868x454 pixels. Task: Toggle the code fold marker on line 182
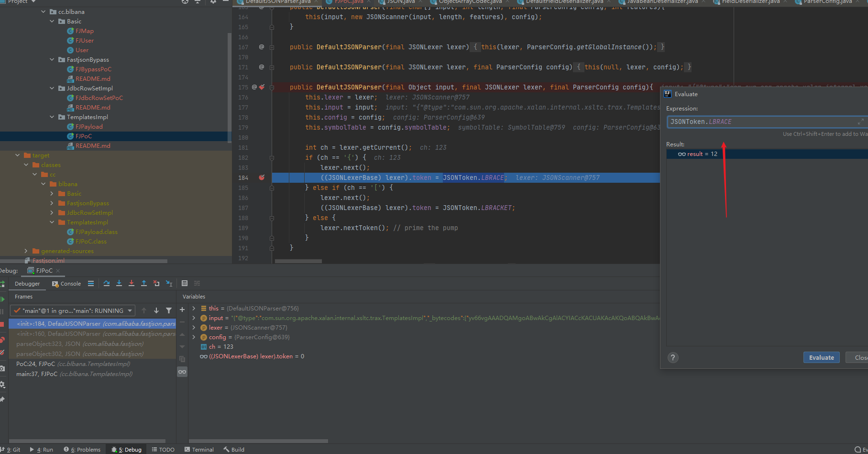(x=272, y=158)
